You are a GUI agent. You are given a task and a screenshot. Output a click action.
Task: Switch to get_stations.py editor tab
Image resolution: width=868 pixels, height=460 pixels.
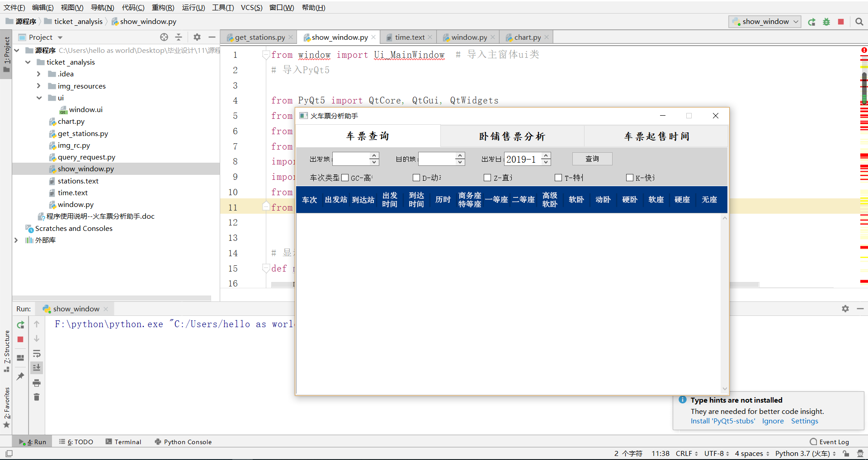click(x=259, y=37)
